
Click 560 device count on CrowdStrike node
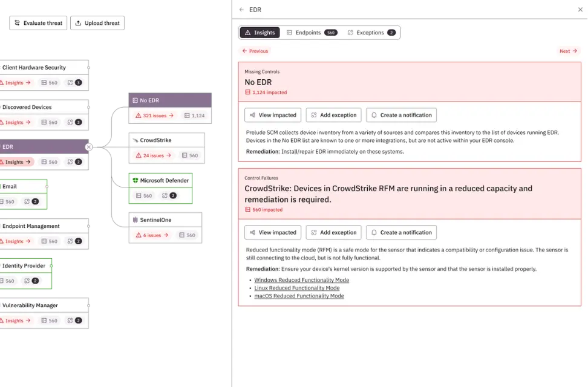190,155
